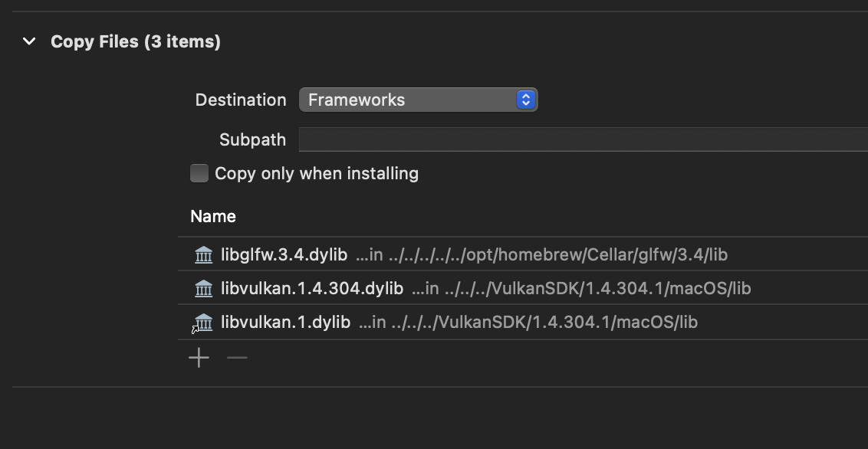Click the Subpath label
868x449 pixels.
tap(252, 139)
